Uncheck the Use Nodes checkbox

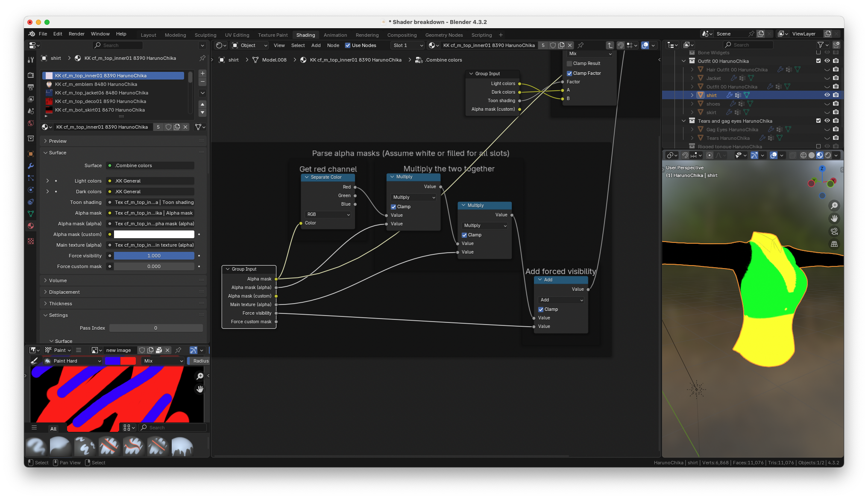tap(348, 45)
